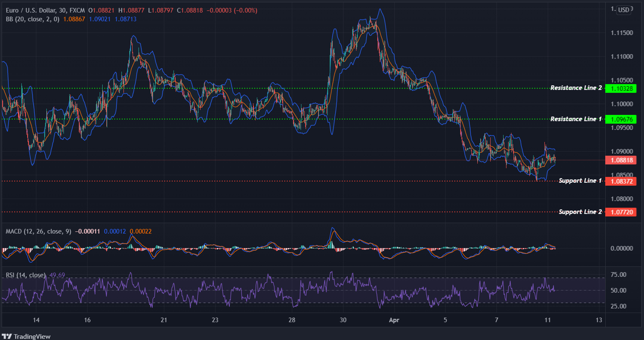This screenshot has width=644, height=340.
Task: Select the 'Apr' label on the time axis
Action: click(394, 320)
